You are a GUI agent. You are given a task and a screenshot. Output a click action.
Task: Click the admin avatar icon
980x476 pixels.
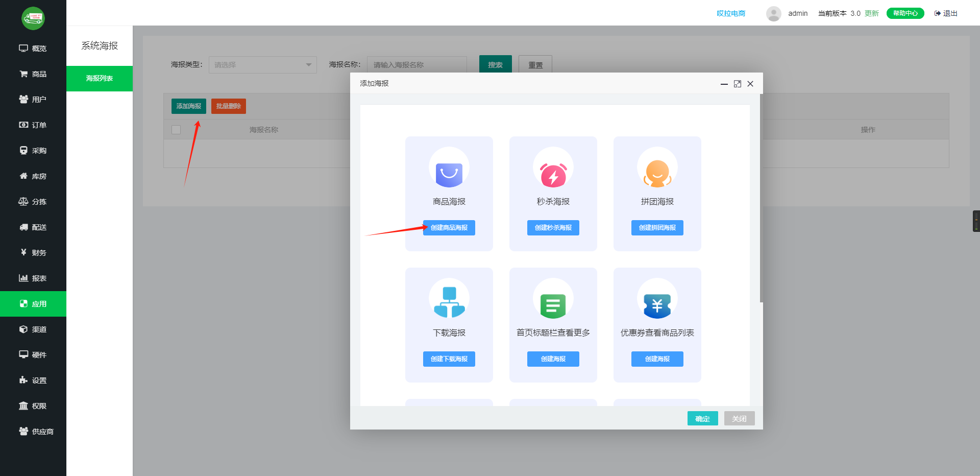(774, 14)
